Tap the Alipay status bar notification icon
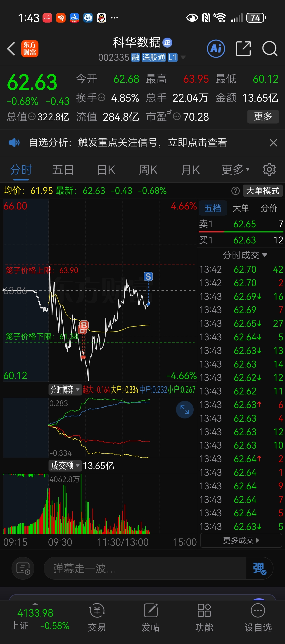Image resolution: width=285 pixels, height=644 pixels. (74, 18)
